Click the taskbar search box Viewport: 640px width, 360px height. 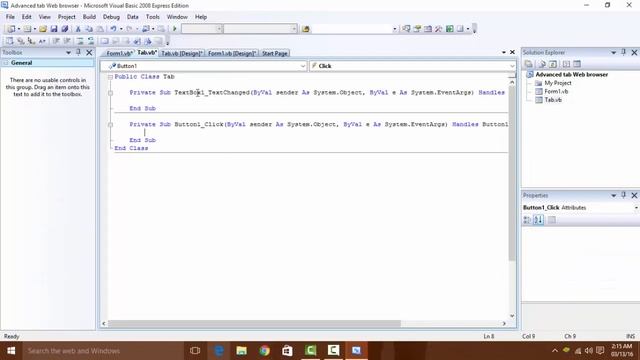coord(102,351)
